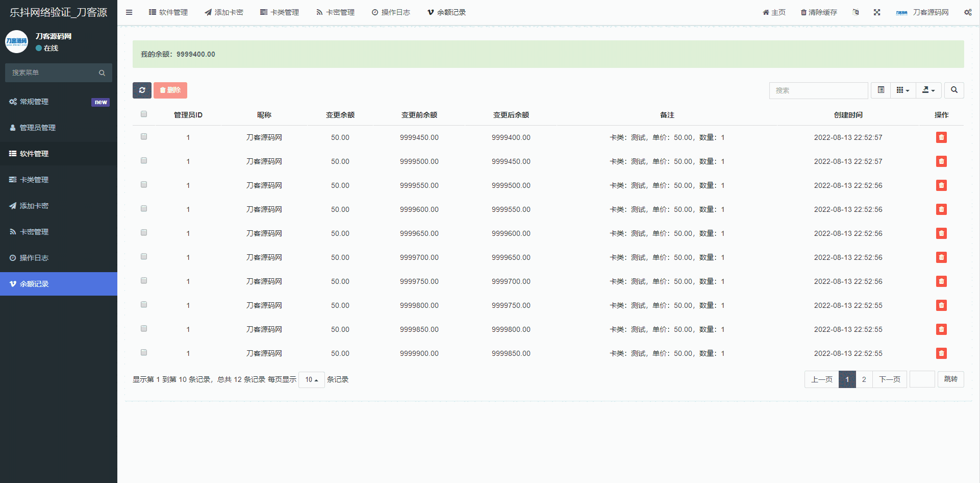980x483 pixels.
Task: Open the settings gears icon at top right
Action: (968, 12)
